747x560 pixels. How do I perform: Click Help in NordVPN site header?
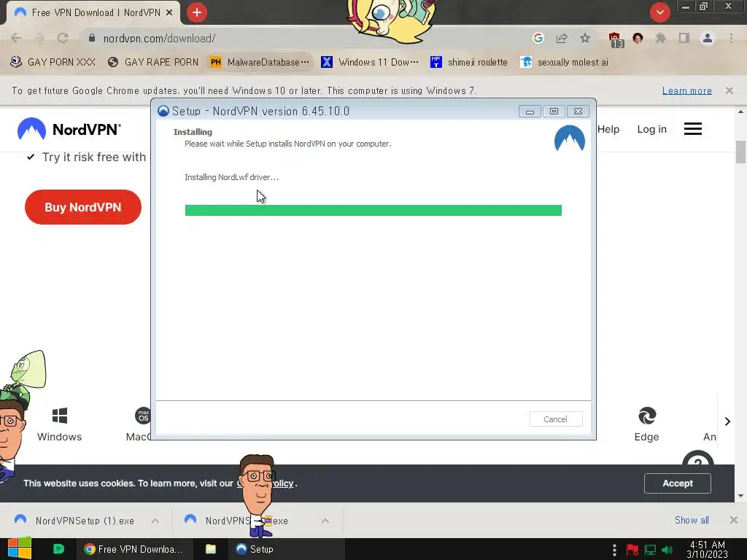tap(608, 129)
